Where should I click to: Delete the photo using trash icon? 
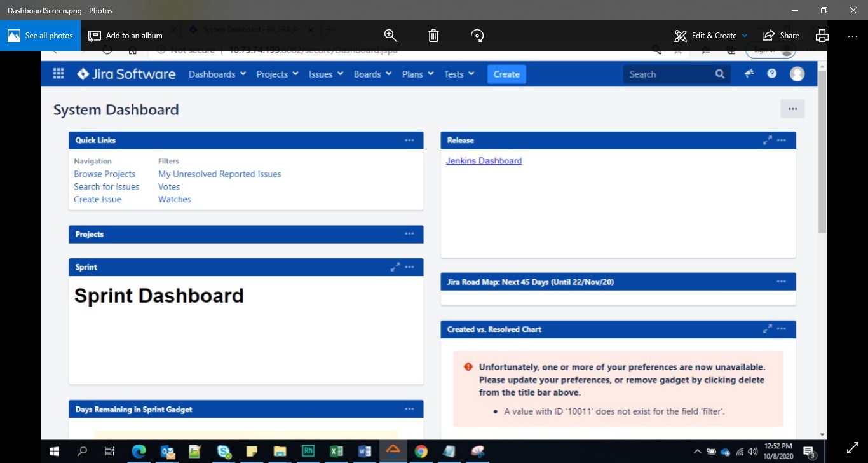tap(433, 36)
